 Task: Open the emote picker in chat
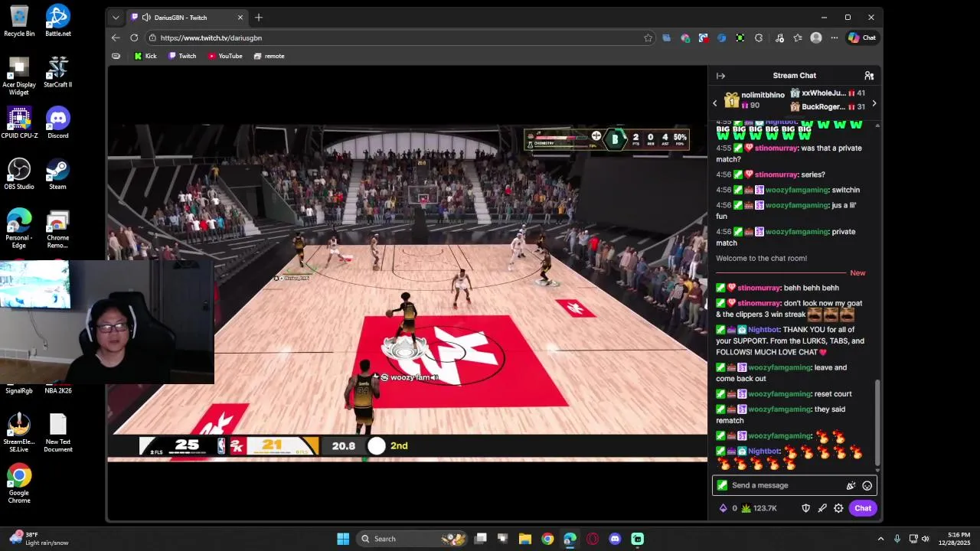(x=867, y=485)
